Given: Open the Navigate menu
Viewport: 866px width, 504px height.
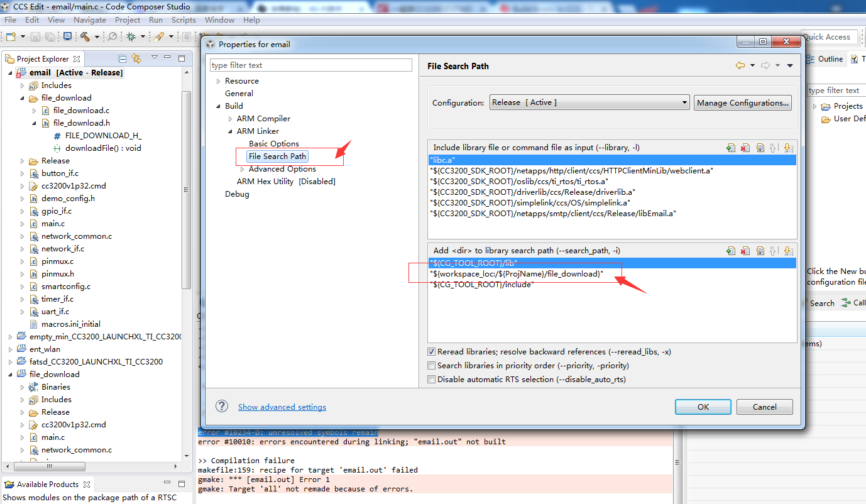Looking at the screenshot, I should pos(90,20).
